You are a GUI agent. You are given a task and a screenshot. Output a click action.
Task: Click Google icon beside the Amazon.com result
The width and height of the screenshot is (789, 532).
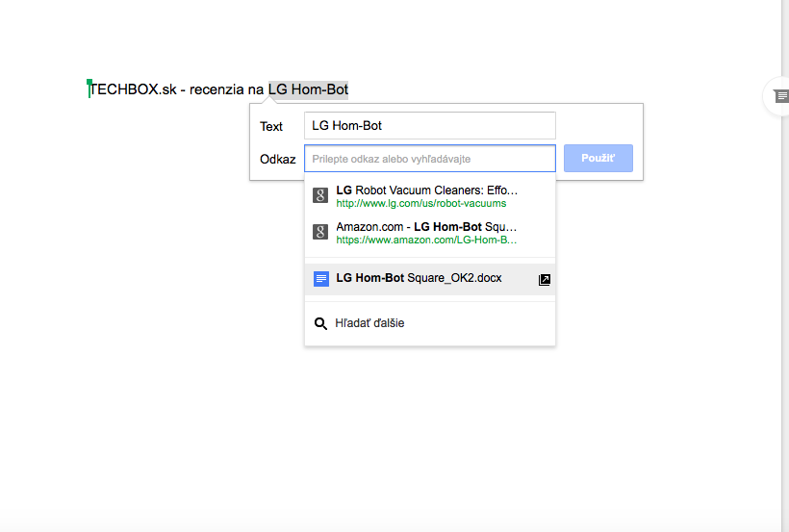320,232
